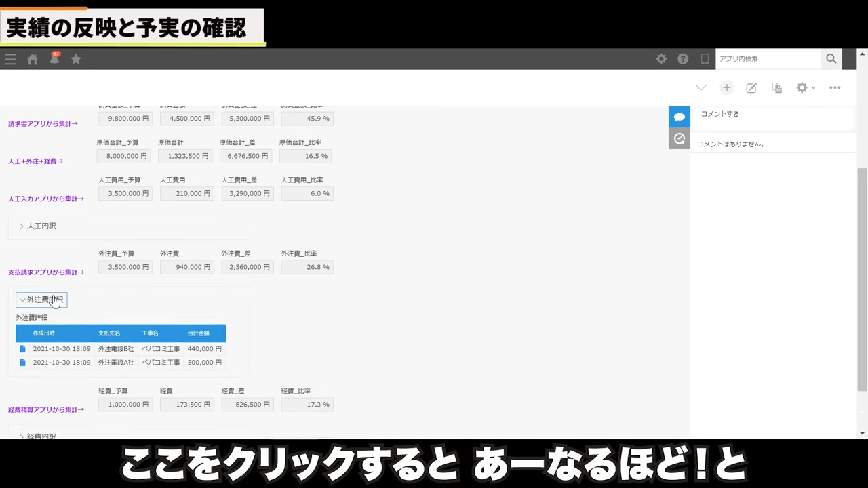Viewport: 868px width, 488px height.
Task: Open notifications bell with 87 badge
Action: (54, 59)
